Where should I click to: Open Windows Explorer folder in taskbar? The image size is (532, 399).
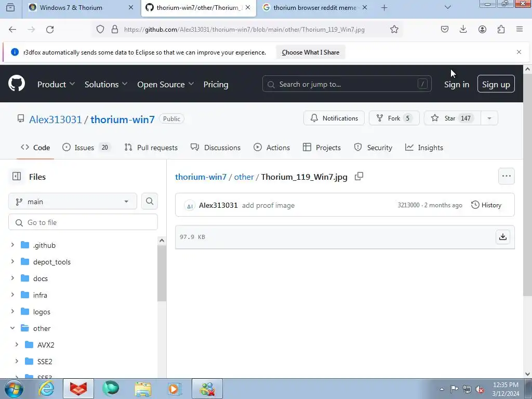pyautogui.click(x=143, y=389)
